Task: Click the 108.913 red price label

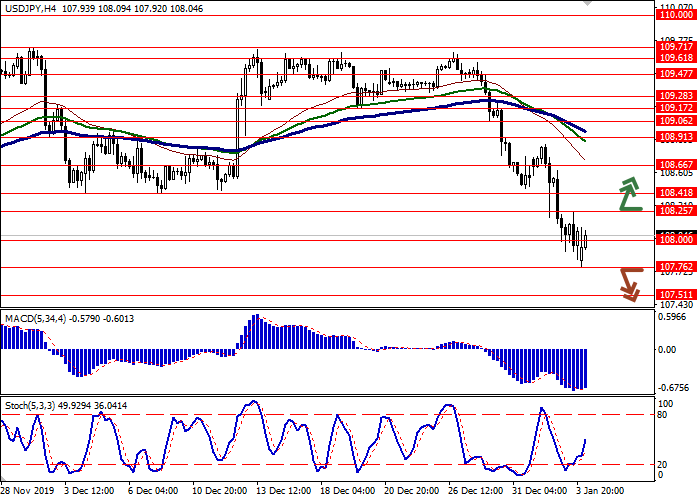Action: (677, 136)
